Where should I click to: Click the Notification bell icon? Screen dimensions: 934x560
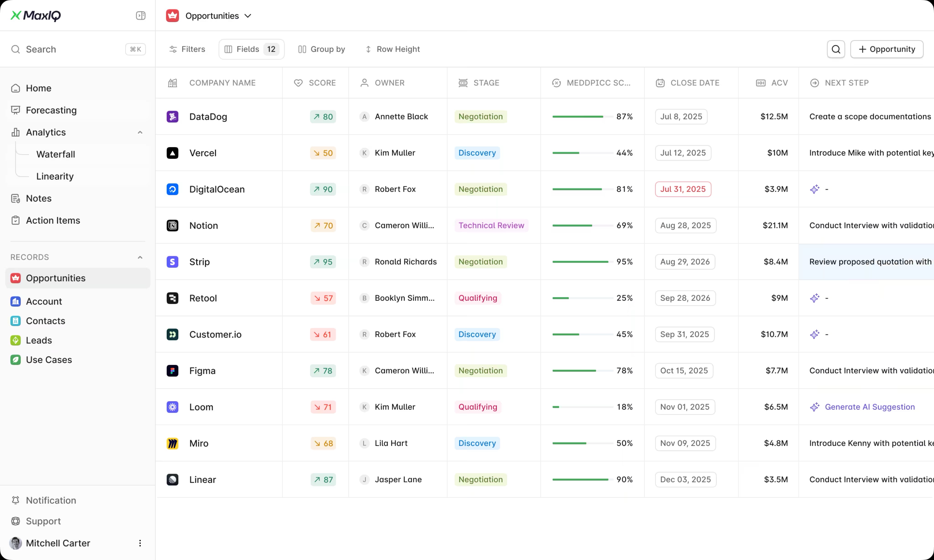tap(16, 500)
